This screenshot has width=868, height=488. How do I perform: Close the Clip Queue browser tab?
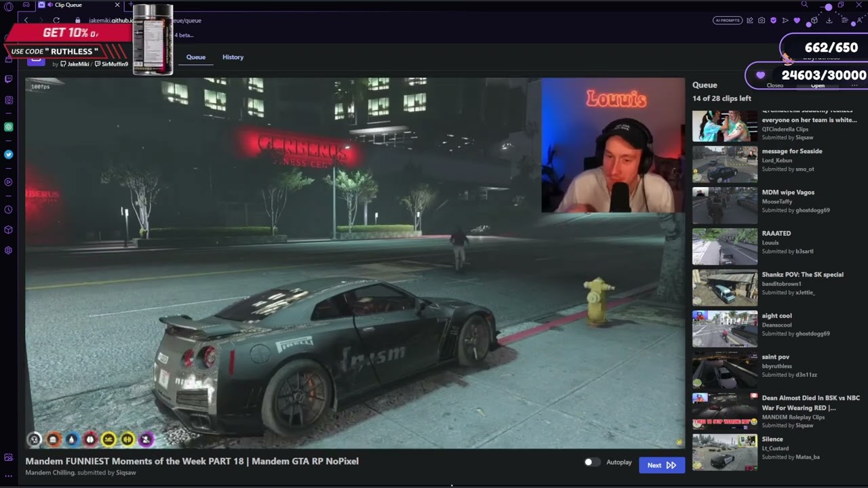pyautogui.click(x=117, y=5)
